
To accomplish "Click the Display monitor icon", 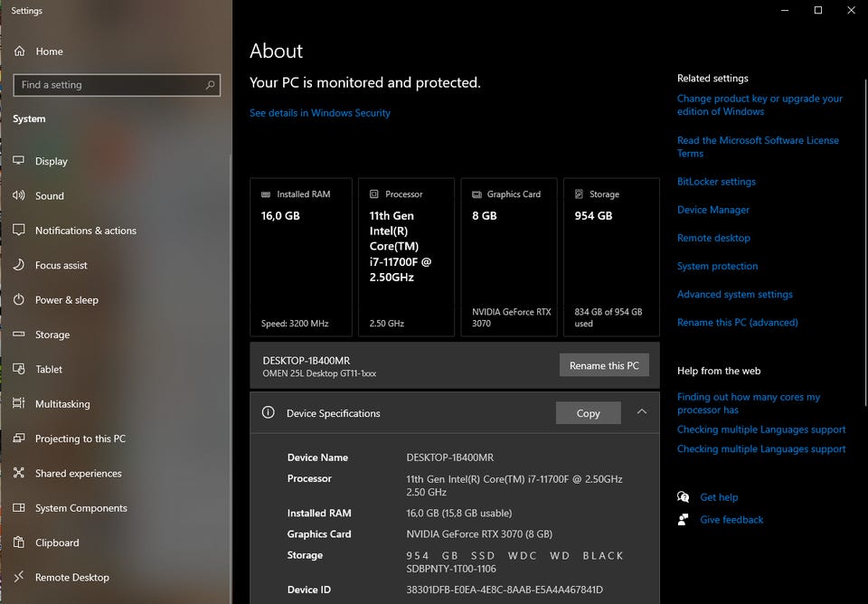I will [x=19, y=161].
